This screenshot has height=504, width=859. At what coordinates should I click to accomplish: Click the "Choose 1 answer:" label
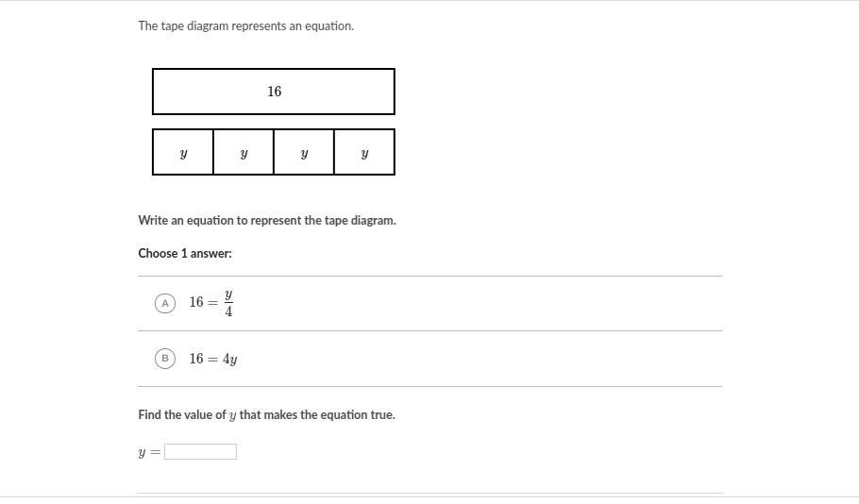pyautogui.click(x=185, y=253)
